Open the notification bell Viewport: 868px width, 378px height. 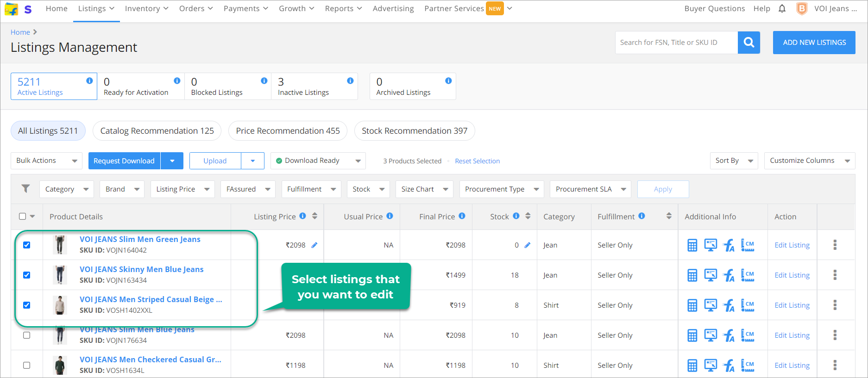(782, 9)
